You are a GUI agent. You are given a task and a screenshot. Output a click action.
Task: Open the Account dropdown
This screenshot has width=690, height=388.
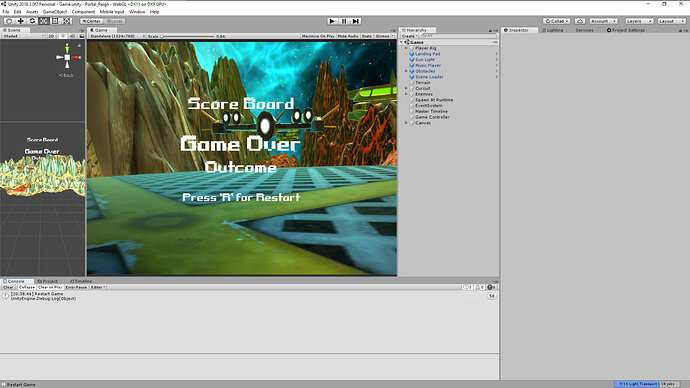coord(603,21)
